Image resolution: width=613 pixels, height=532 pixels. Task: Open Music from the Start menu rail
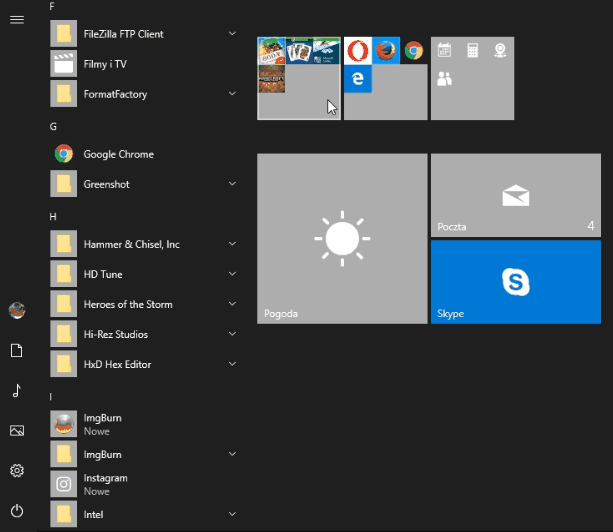point(17,390)
